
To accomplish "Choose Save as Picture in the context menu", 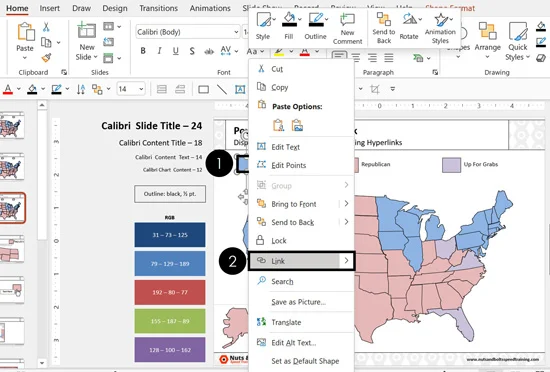I will click(x=301, y=302).
